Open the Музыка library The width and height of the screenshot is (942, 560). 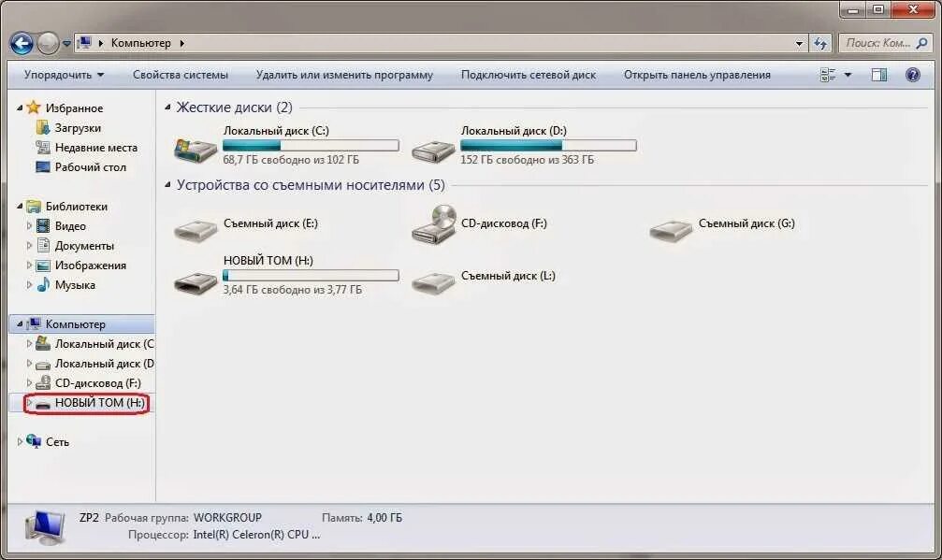(75, 285)
